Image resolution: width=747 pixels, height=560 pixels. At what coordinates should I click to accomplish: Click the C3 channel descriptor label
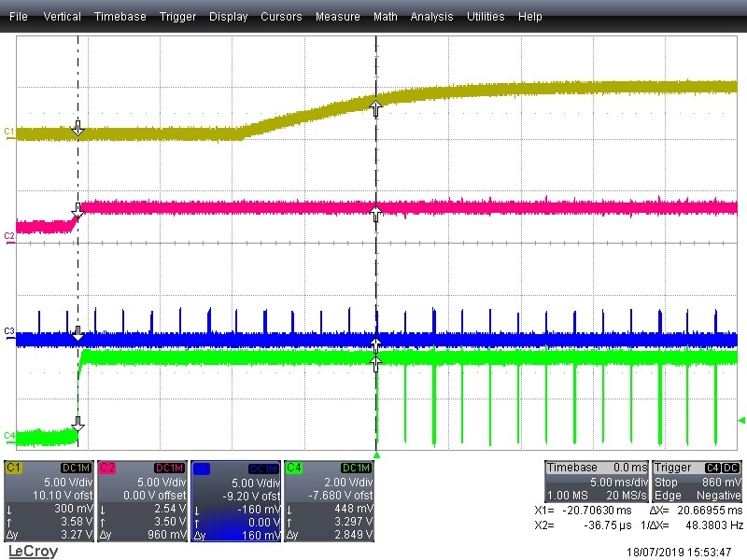(x=200, y=469)
